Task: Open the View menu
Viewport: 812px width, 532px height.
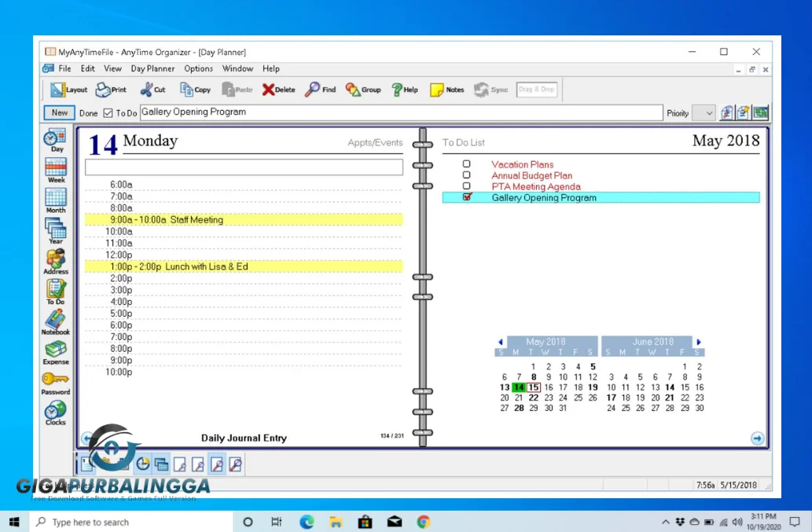Action: tap(112, 68)
